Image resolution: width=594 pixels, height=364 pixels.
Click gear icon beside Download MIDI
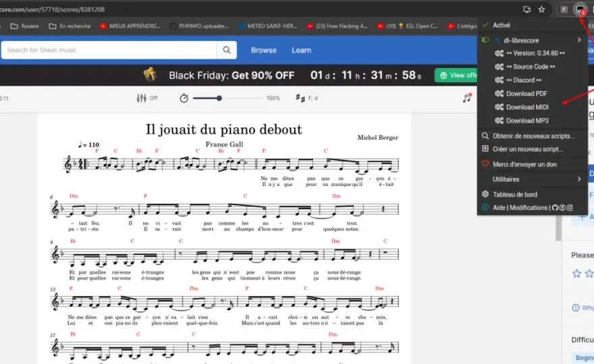[500, 107]
